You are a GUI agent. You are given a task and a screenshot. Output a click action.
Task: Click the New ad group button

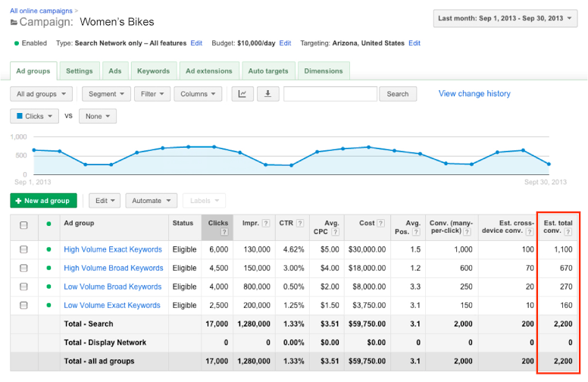(x=43, y=201)
